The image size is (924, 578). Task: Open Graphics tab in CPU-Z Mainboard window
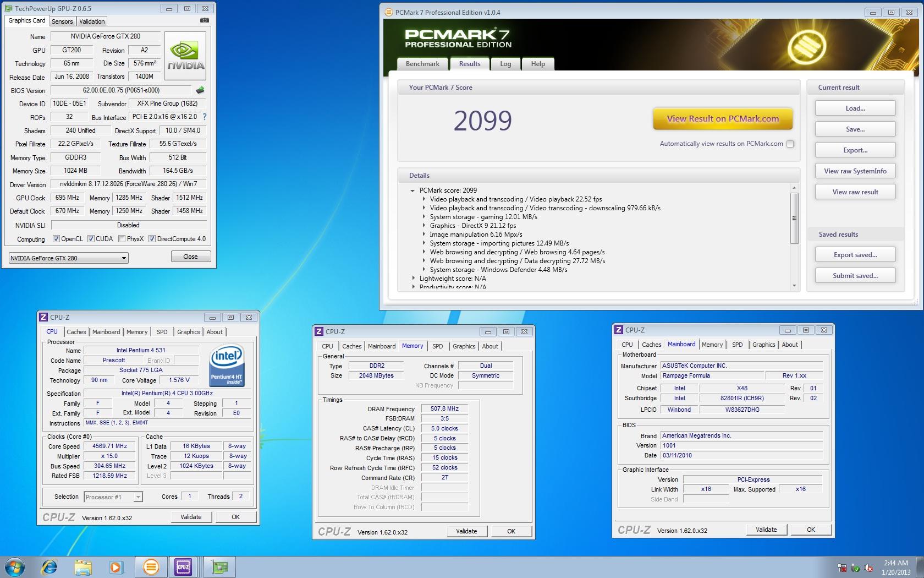[763, 345]
